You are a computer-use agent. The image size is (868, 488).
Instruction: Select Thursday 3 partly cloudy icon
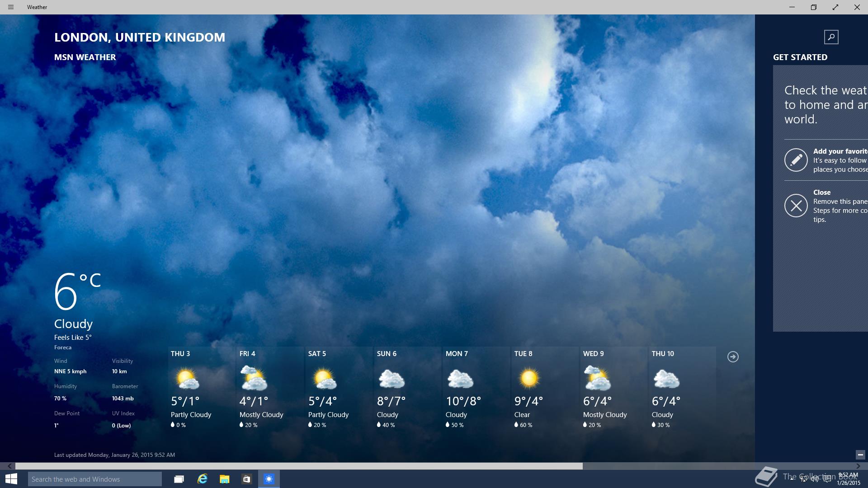tap(187, 379)
